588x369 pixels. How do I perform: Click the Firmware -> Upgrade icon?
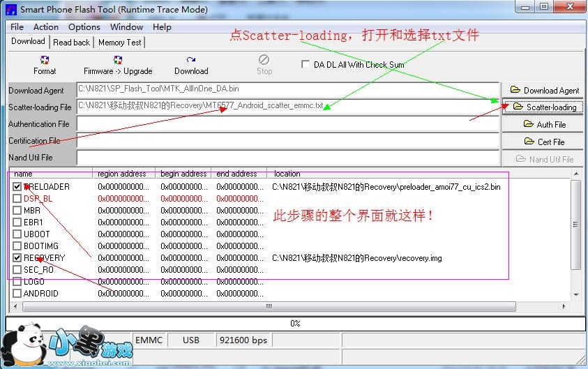pyautogui.click(x=118, y=65)
